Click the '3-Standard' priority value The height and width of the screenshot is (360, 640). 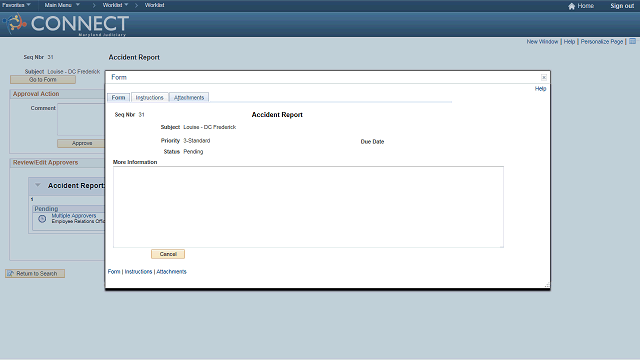pos(197,140)
